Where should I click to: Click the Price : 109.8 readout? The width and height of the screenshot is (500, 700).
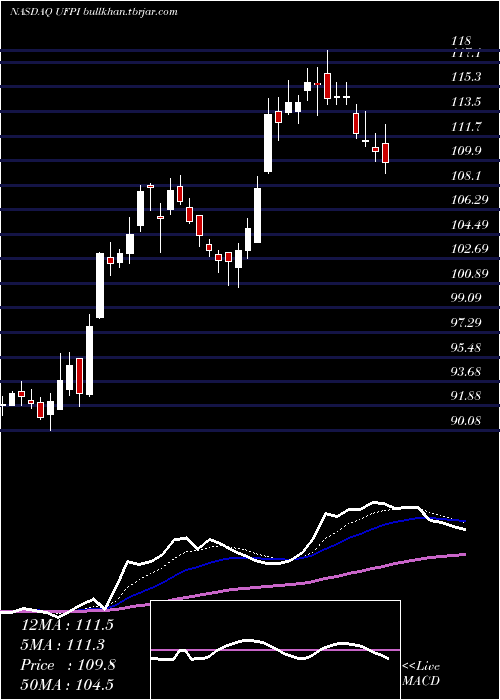pos(68,665)
